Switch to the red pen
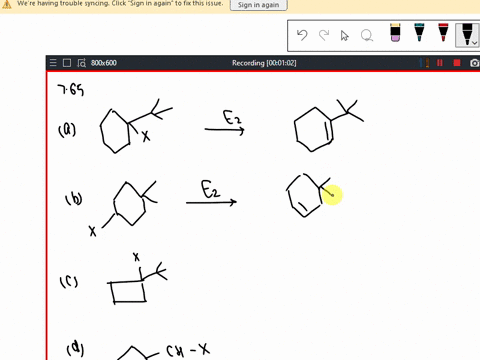This screenshot has height=360, width=480. pos(443,32)
